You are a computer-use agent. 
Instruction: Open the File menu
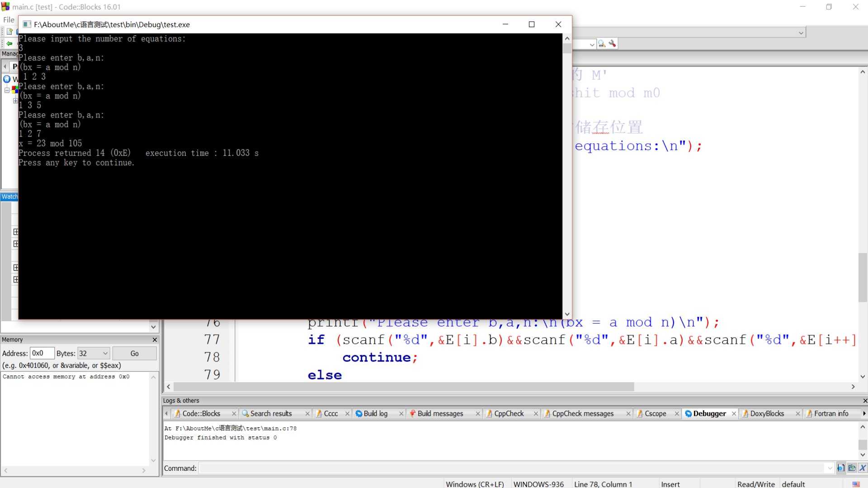point(9,20)
